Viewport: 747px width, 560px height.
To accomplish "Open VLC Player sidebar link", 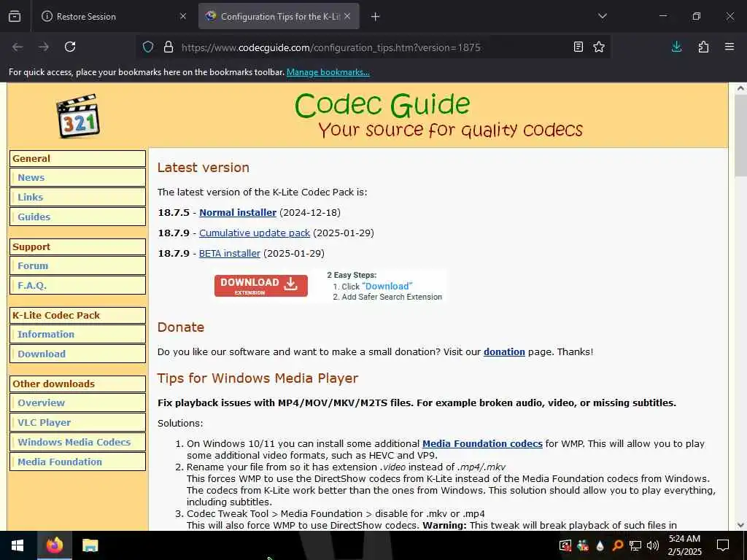I will pyautogui.click(x=44, y=422).
